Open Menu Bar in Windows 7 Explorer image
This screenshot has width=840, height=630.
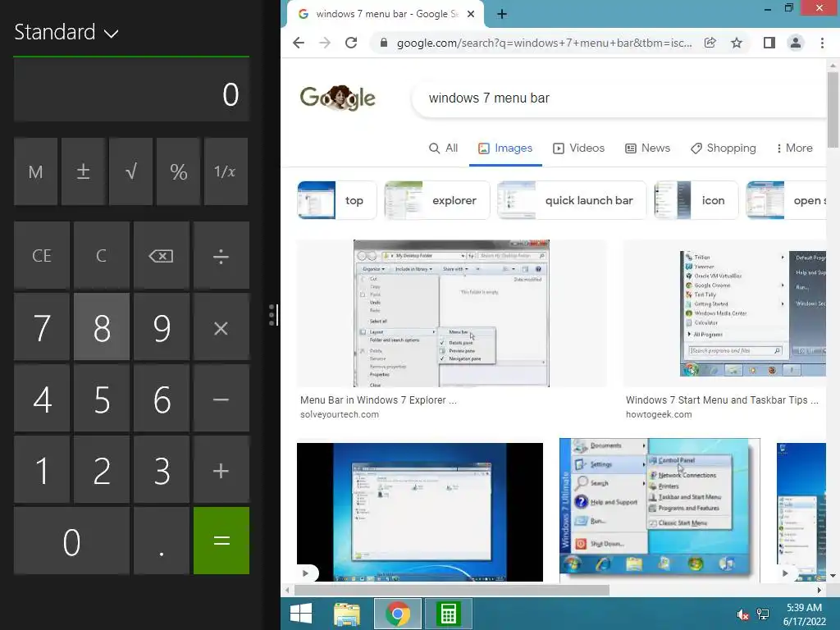pyautogui.click(x=452, y=313)
